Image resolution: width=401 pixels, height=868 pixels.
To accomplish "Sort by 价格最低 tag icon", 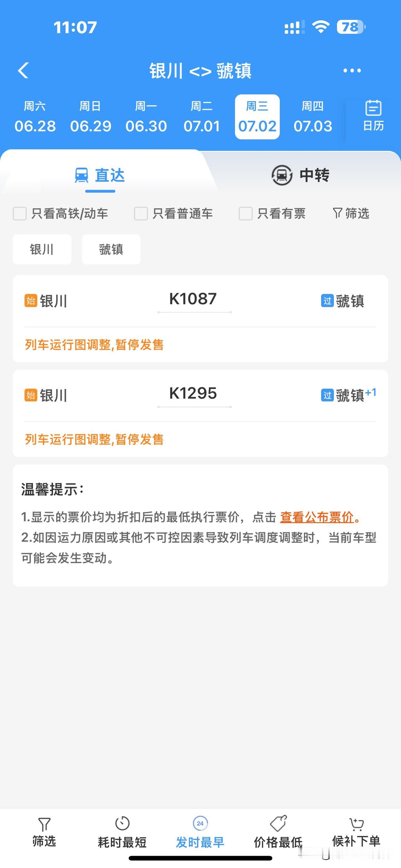I will click(278, 823).
